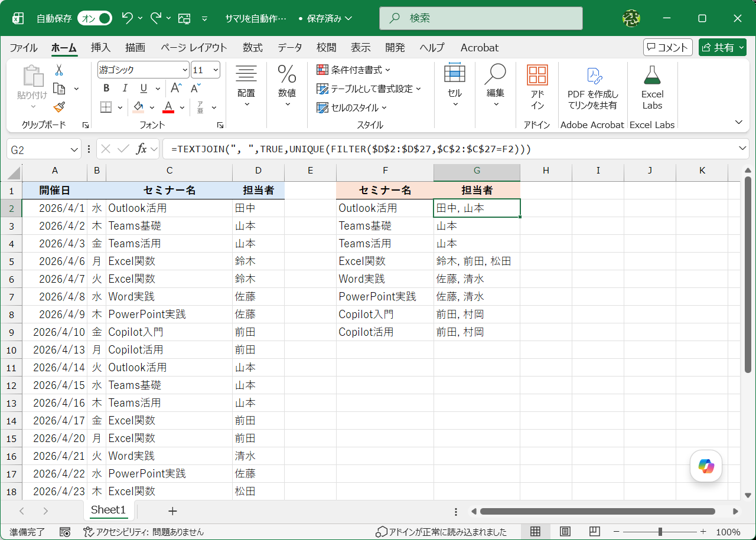756x540 pixels.
Task: Select the Sheet1 tab
Action: (109, 510)
